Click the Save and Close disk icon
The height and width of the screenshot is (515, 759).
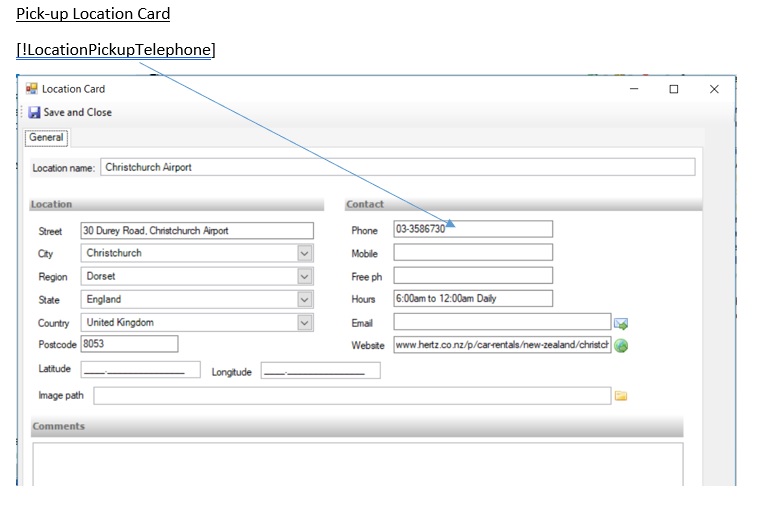click(x=34, y=112)
